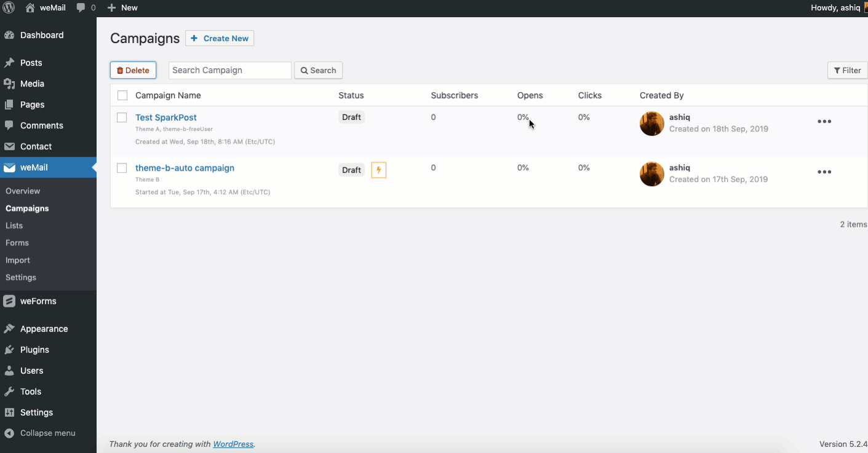Open three-dot menu for theme-b-auto campaign

tap(824, 172)
